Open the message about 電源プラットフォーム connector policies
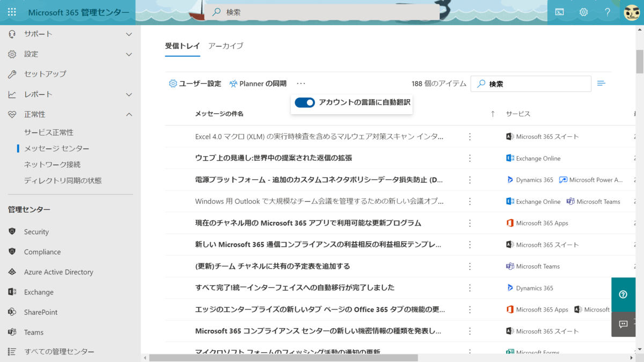The image size is (644, 362). coord(319,180)
